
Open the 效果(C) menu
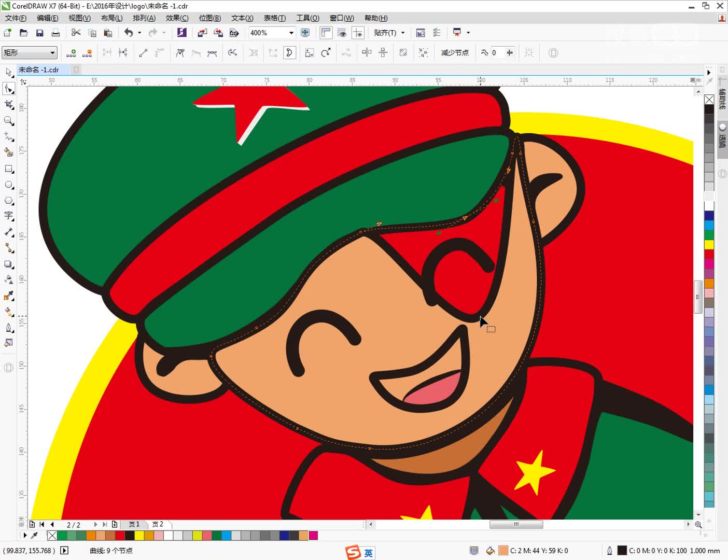177,18
